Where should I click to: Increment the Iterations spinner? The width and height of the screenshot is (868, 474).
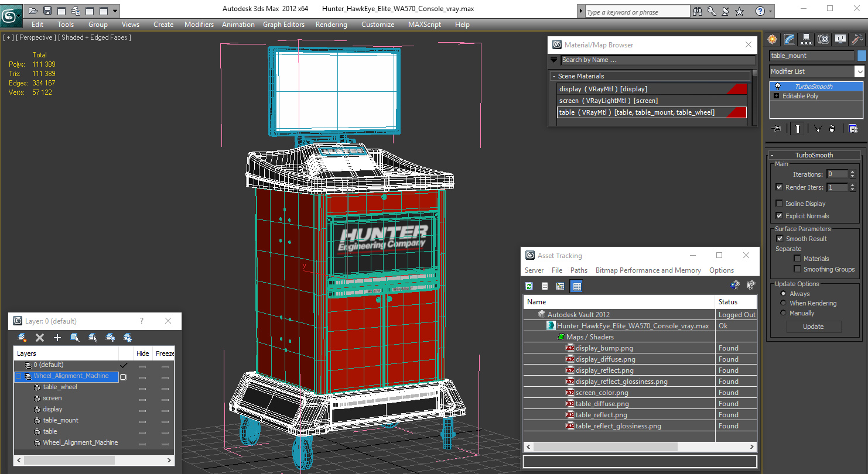point(852,172)
